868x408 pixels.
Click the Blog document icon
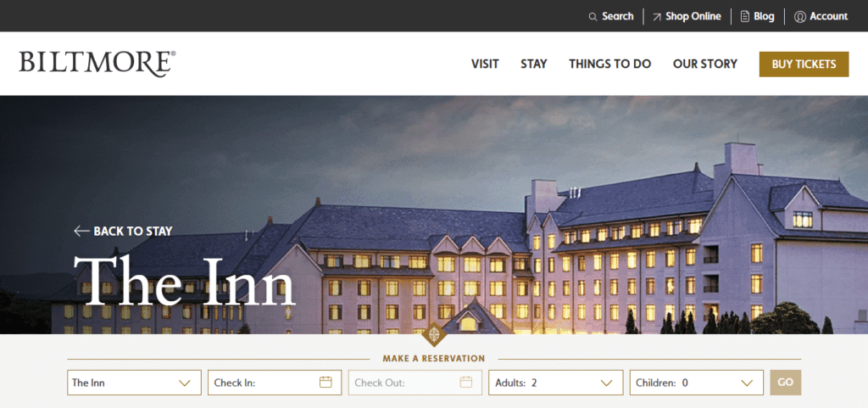744,16
